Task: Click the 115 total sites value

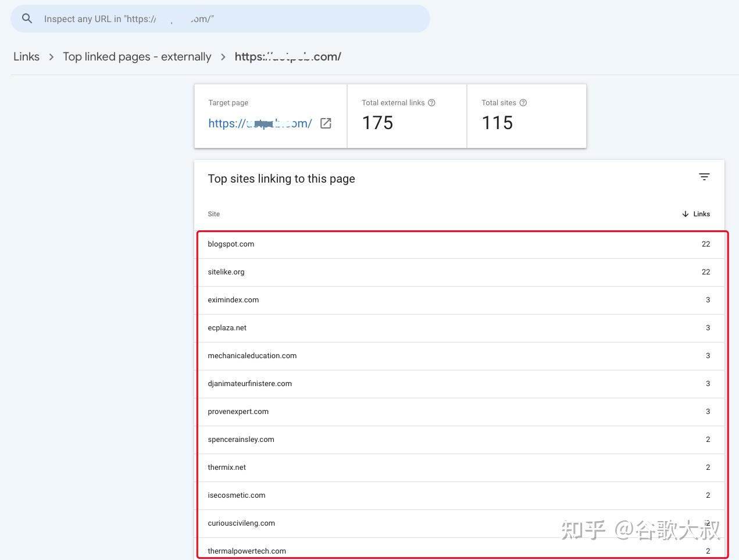Action: click(497, 123)
